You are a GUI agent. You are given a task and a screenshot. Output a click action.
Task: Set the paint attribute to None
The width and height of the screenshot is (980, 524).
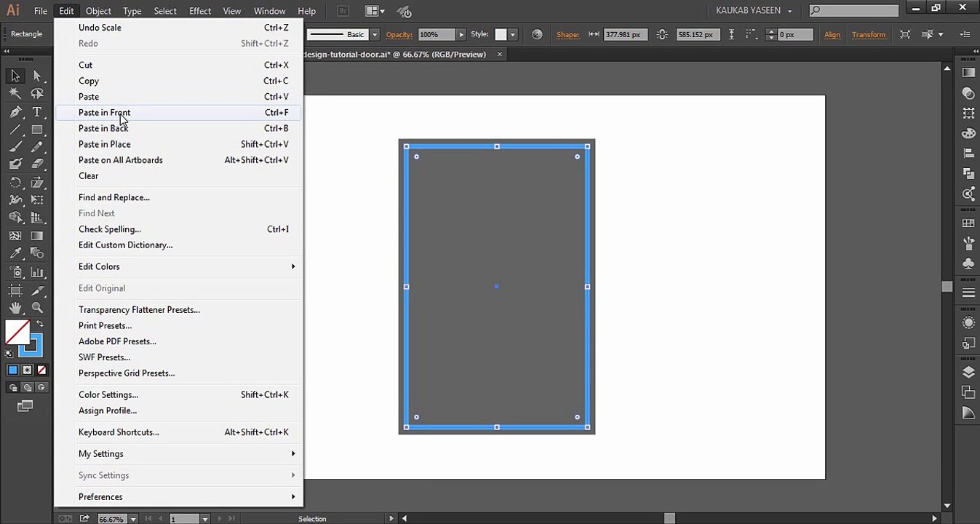(41, 370)
